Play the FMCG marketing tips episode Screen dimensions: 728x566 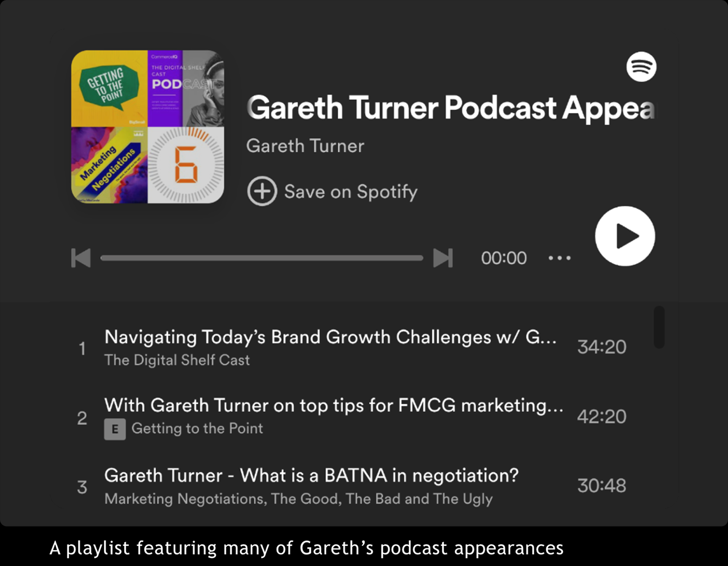click(x=334, y=406)
